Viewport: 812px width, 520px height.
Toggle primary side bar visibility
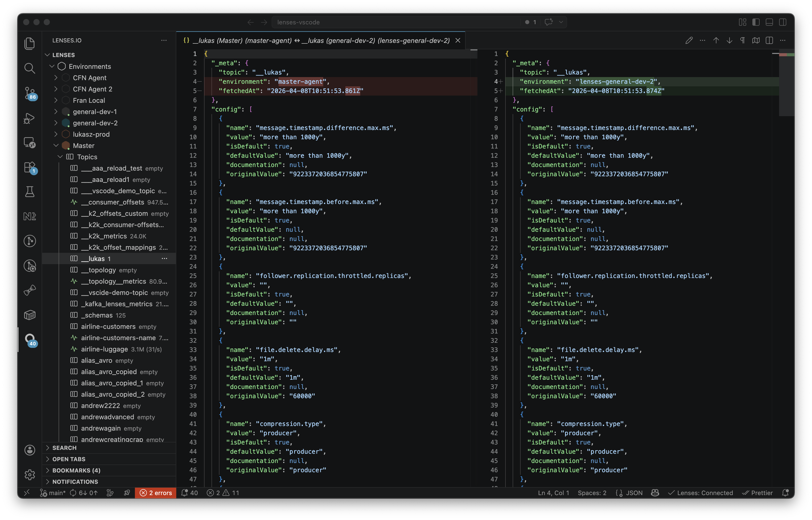756,22
